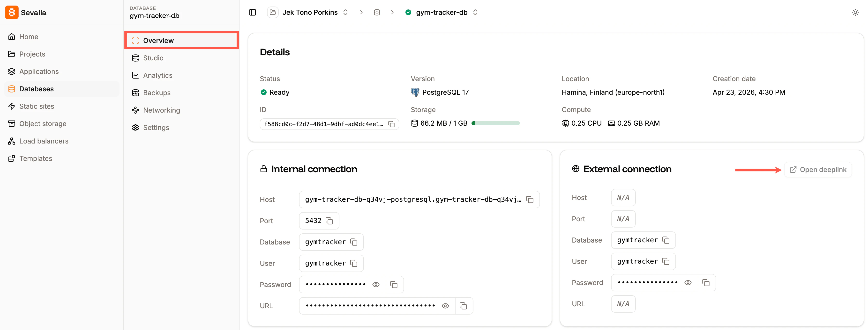868x330 pixels.
Task: Switch theme with the sun icon
Action: 855,13
